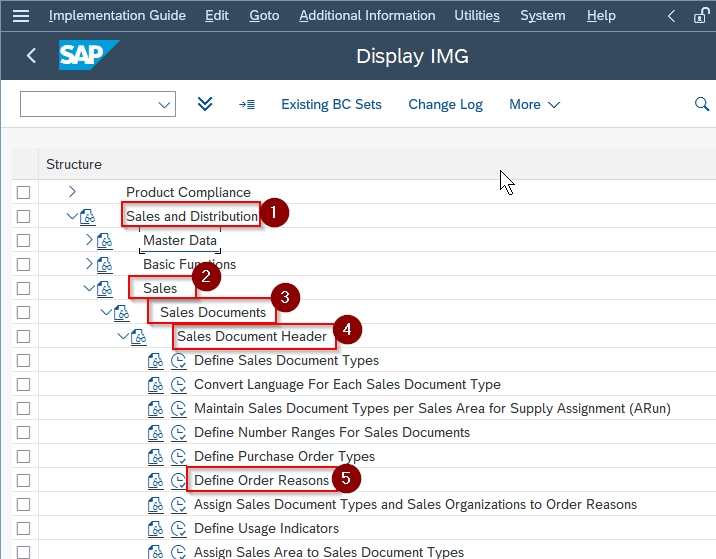This screenshot has width=716, height=559.
Task: Execute activity icon for Assign Sales Document Types row
Action: pos(179,505)
